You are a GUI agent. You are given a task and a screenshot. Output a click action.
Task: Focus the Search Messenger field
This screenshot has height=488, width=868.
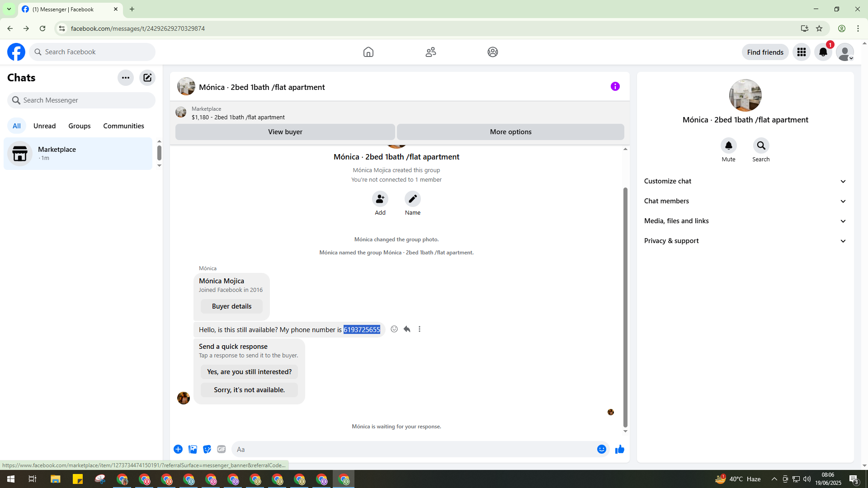click(x=81, y=100)
